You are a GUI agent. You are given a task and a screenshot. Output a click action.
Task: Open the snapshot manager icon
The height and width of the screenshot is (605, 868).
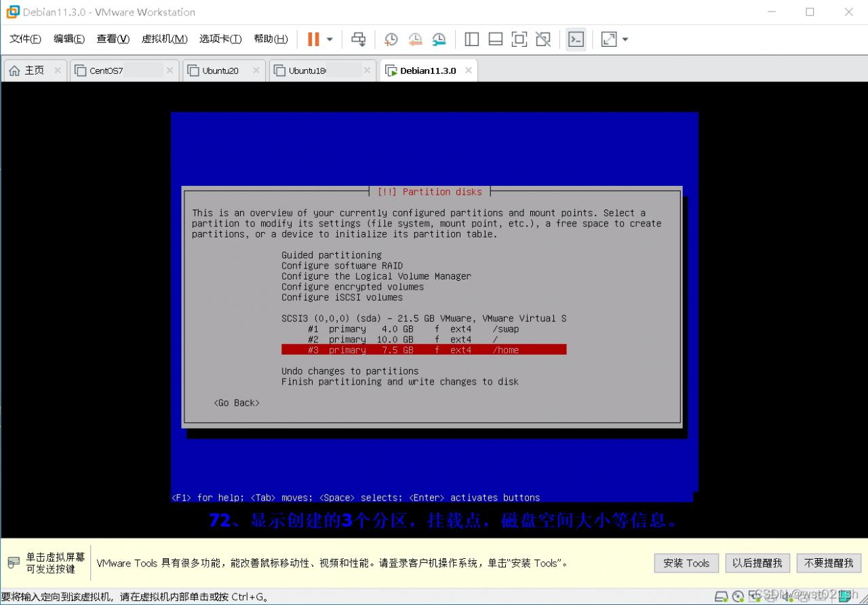pos(439,39)
